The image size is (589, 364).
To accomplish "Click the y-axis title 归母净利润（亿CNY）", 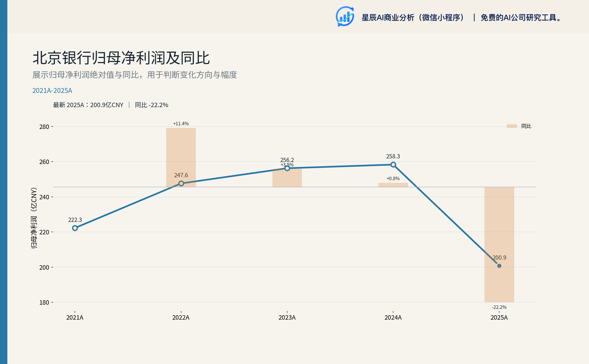I will point(34,218).
